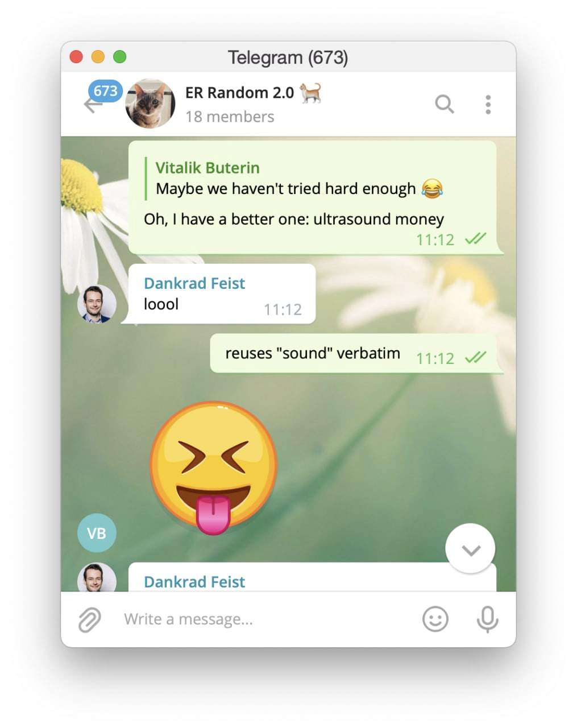Click the Dankrad Feist name at chat bottom
The width and height of the screenshot is (577, 728).
(194, 582)
